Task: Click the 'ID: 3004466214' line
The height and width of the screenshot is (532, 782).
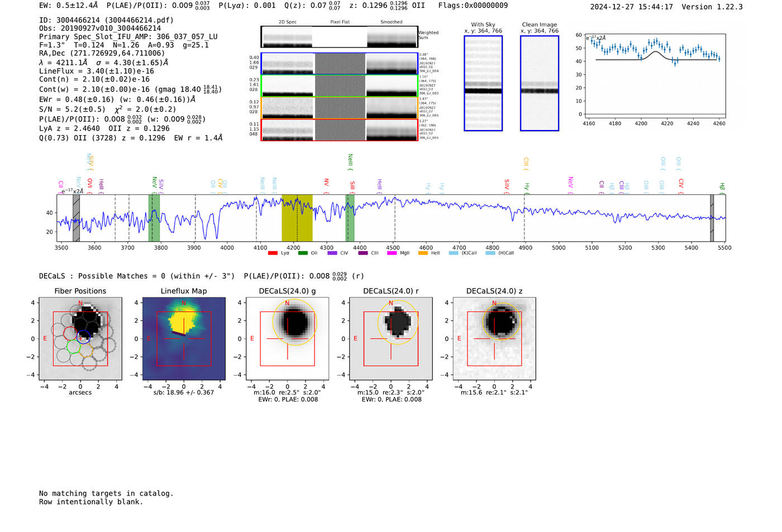Action: click(106, 20)
